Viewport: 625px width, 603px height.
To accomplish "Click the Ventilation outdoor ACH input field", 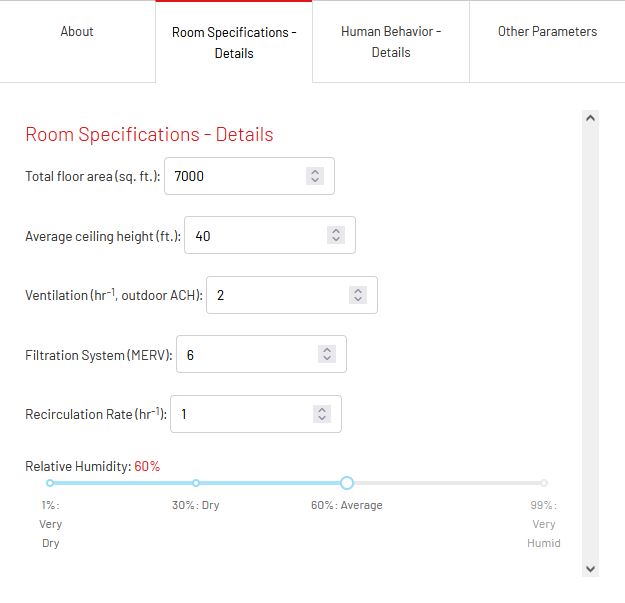I will 292,295.
